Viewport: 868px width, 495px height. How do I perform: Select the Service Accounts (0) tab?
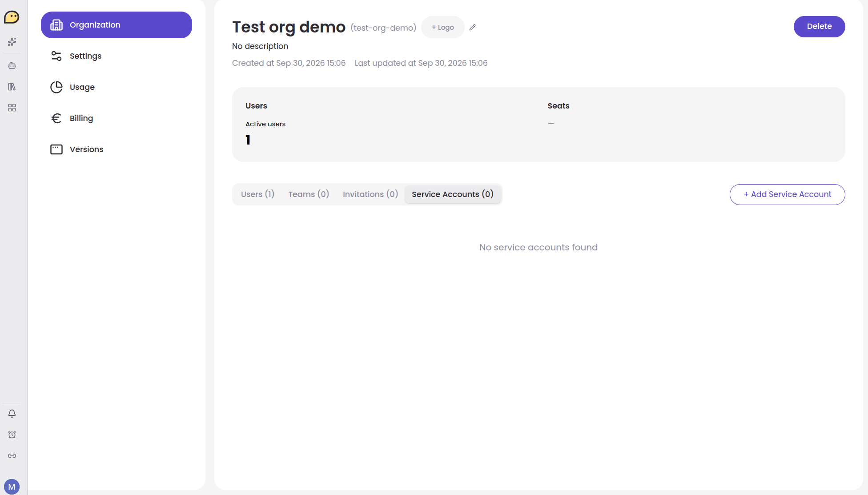pyautogui.click(x=453, y=194)
